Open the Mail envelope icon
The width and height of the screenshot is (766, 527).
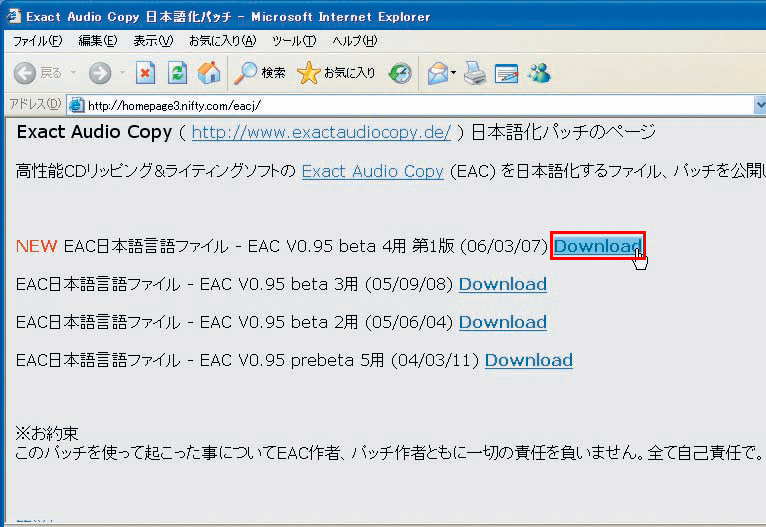[438, 74]
